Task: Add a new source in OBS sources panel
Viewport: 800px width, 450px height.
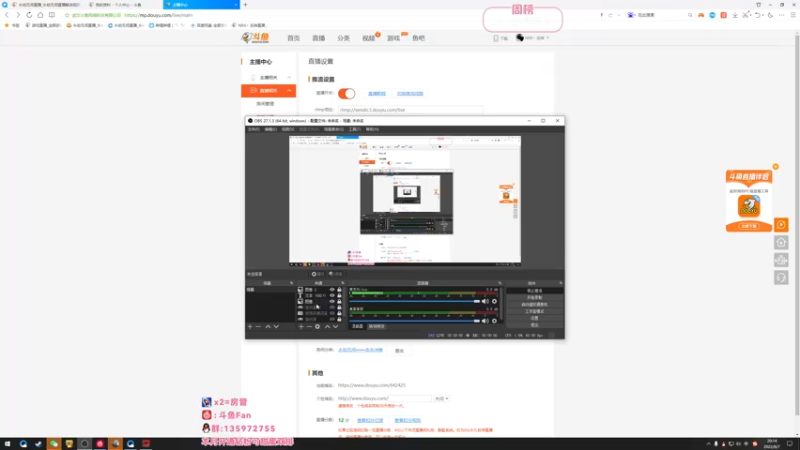Action: tap(301, 327)
